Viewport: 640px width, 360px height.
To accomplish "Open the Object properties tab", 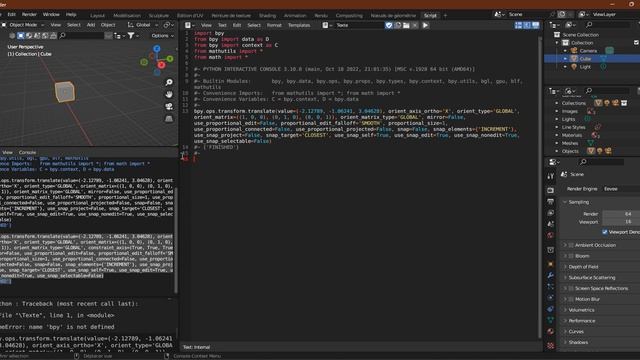I will 551,264.
